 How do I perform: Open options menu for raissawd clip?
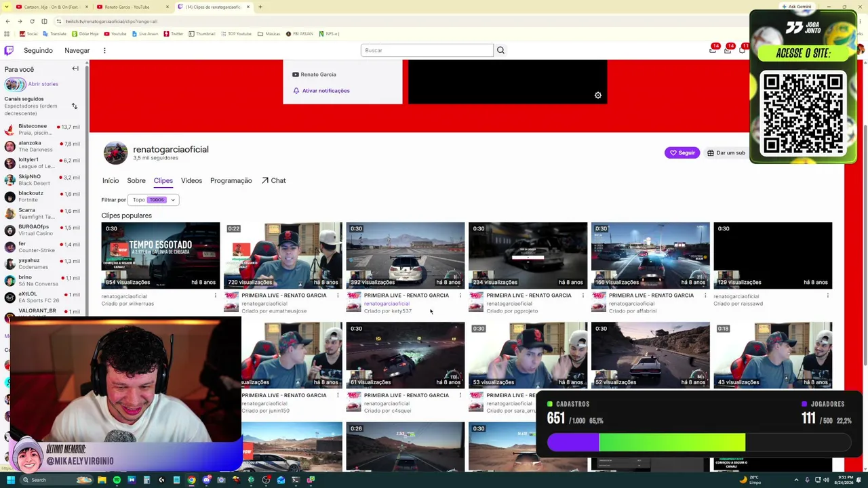[x=828, y=296]
